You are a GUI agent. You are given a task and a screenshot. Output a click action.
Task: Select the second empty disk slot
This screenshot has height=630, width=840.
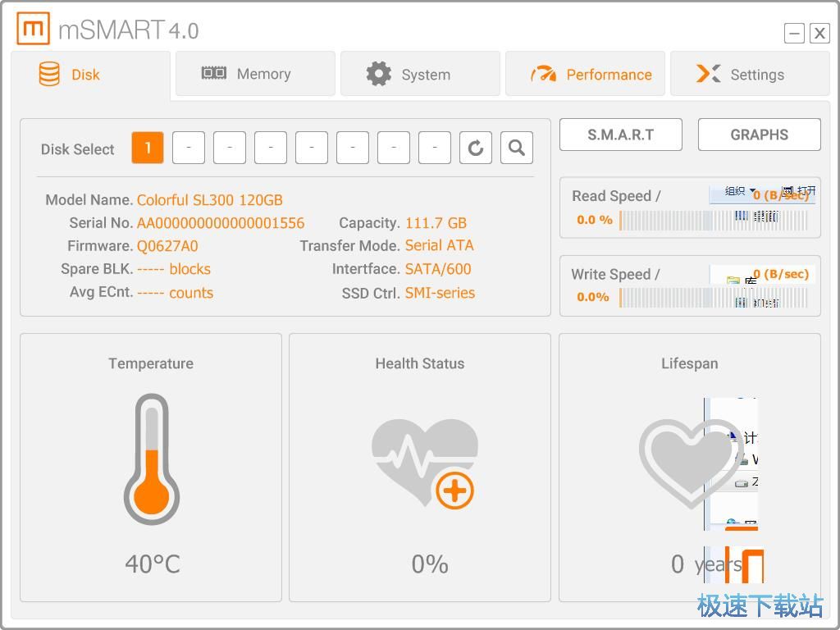click(x=230, y=148)
